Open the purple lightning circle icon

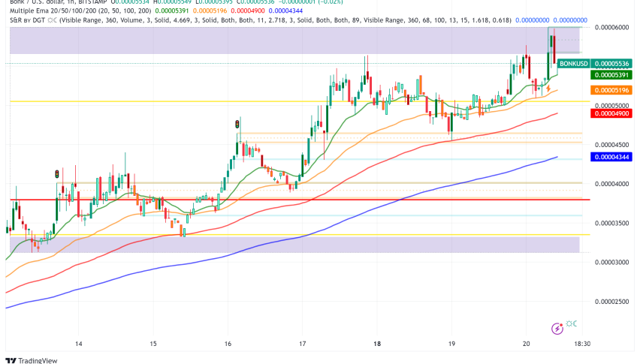[557, 328]
